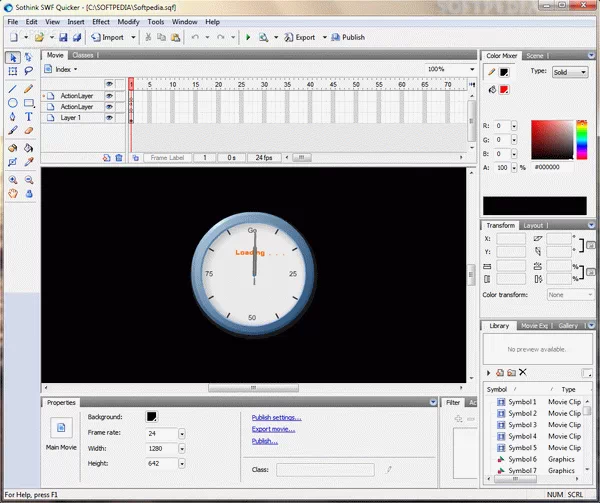The height and width of the screenshot is (503, 600).
Task: Click the Background color swatch in Properties
Action: pyautogui.click(x=152, y=416)
